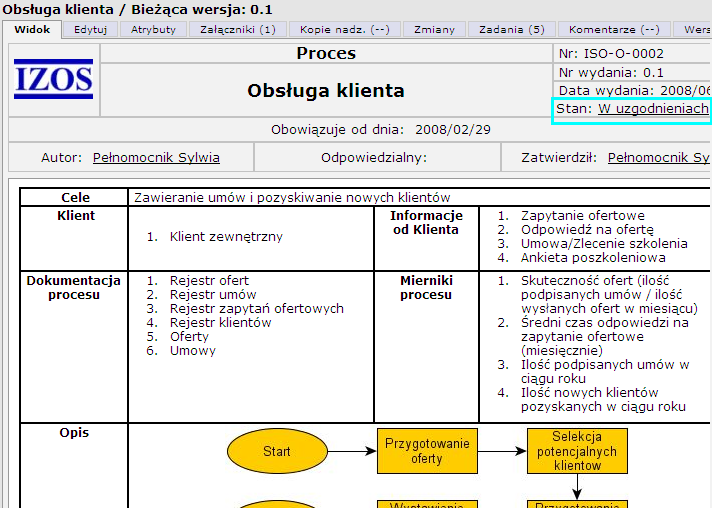Screen dimensions: 712x508
Task: Click the Odpowiedzialny: label
Action: [374, 158]
